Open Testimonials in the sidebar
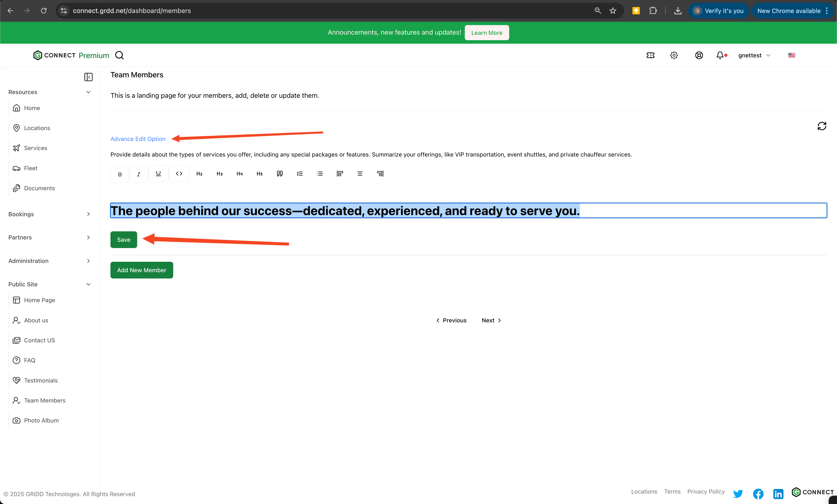Image resolution: width=837 pixels, height=504 pixels. [41, 380]
